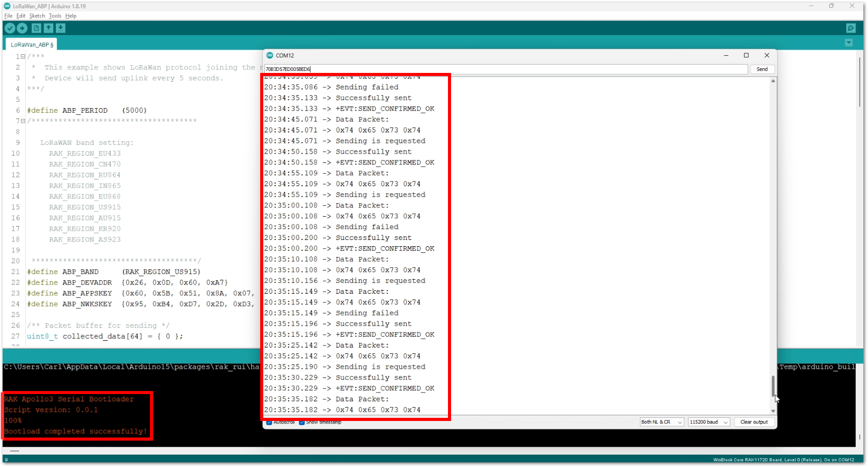Viewport: 868px width, 467px height.
Task: Open a sketch using the Open icon
Action: point(49,28)
